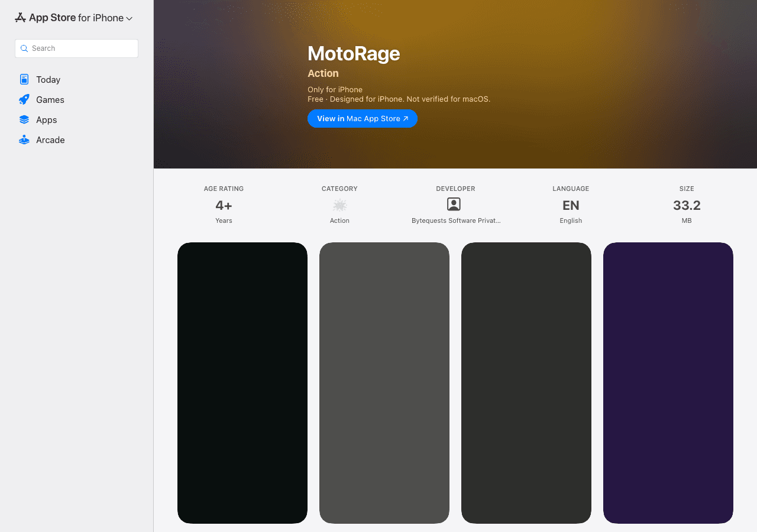Open the Today section icon

click(24, 79)
